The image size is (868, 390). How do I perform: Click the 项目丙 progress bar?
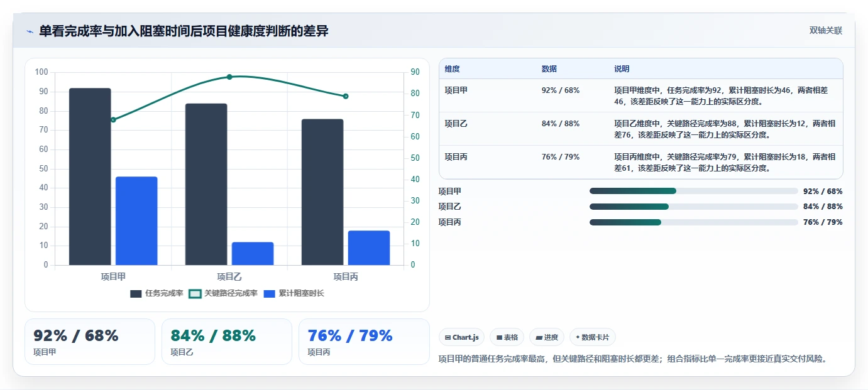(694, 222)
